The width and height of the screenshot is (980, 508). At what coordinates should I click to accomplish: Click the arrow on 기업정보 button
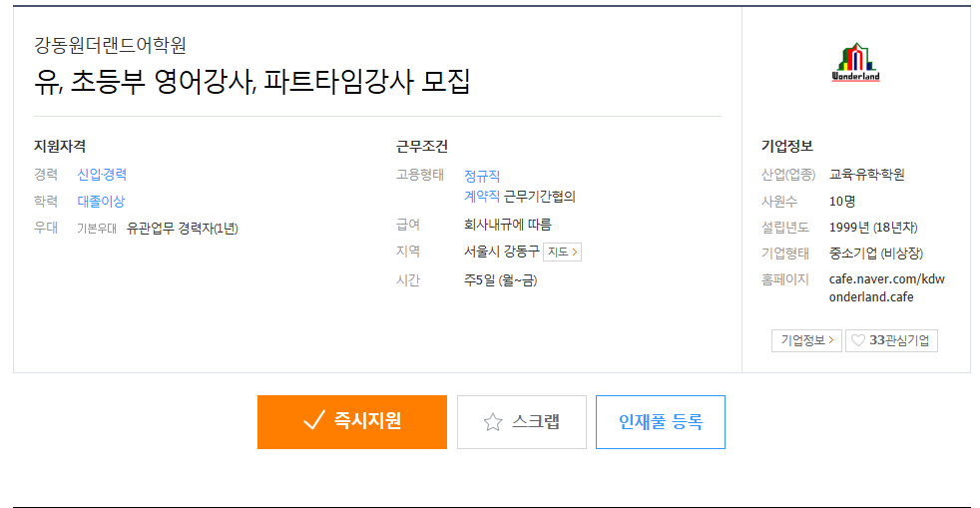(x=831, y=340)
